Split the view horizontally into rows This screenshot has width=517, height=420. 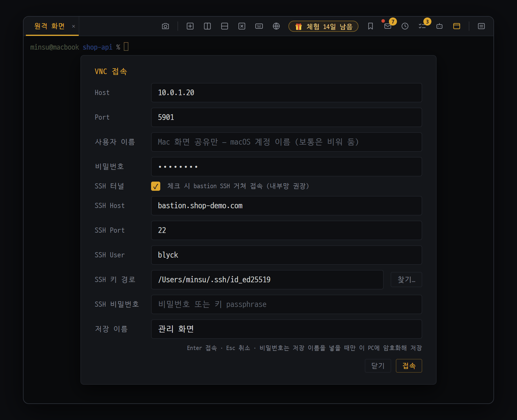click(x=225, y=26)
